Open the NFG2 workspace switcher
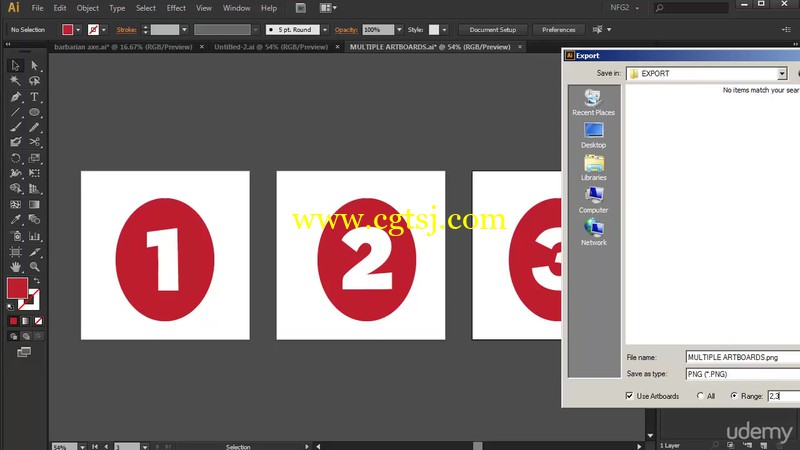The width and height of the screenshot is (800, 450). point(625,8)
